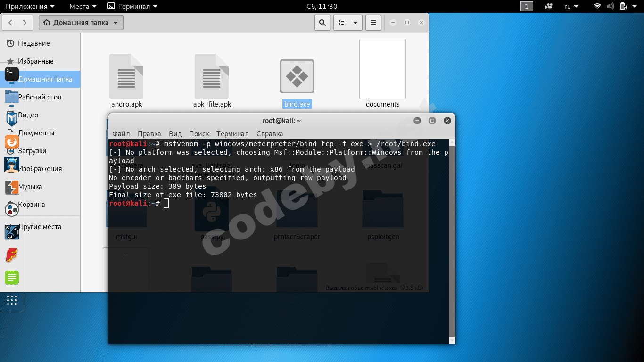Open Изображения in sidebar
The height and width of the screenshot is (362, 644).
tap(41, 169)
